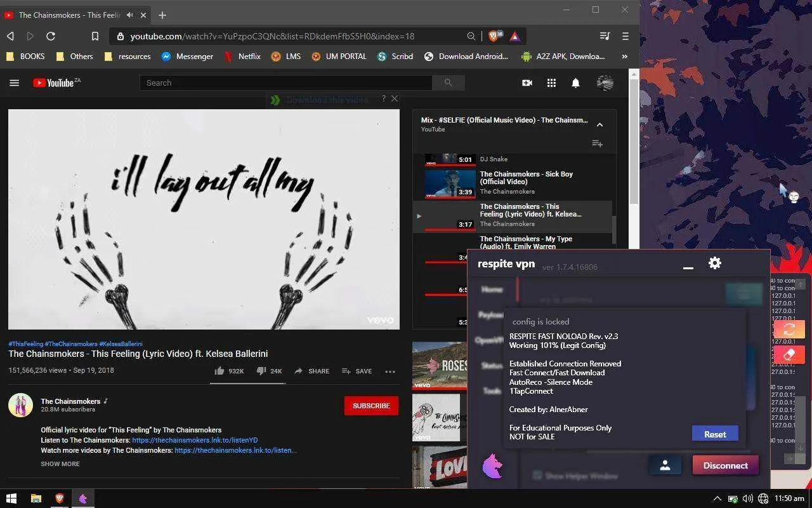Click the YouTube search magnifier button
The image size is (812, 508).
click(x=448, y=83)
